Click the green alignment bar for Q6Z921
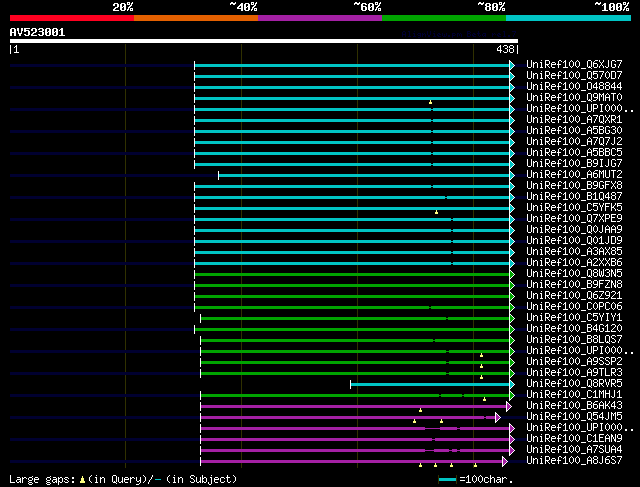This screenshot has height=487, width=640. pos(352,296)
